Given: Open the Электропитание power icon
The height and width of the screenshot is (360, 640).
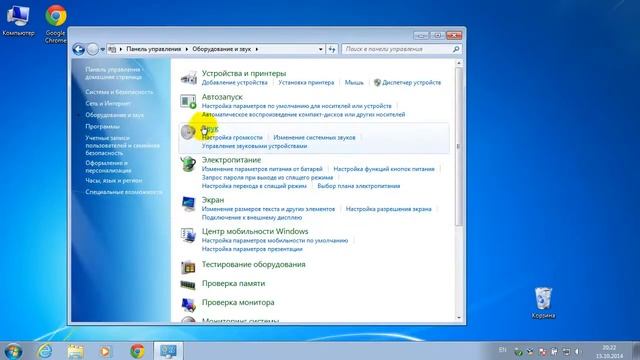Looking at the screenshot, I should (188, 164).
